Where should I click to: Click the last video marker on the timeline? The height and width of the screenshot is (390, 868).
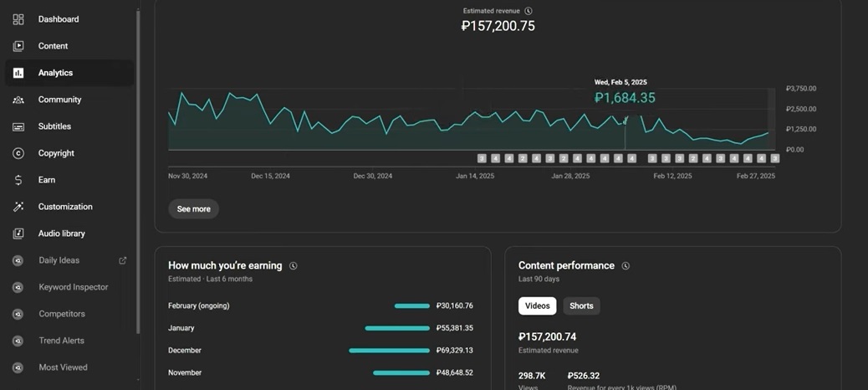[774, 158]
